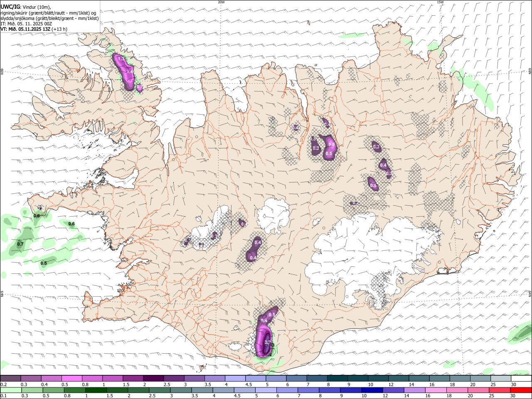Viewport: 532px width, 399px height.
Task: Click the 3.7 precipitation value on south coast
Action: coord(268,342)
